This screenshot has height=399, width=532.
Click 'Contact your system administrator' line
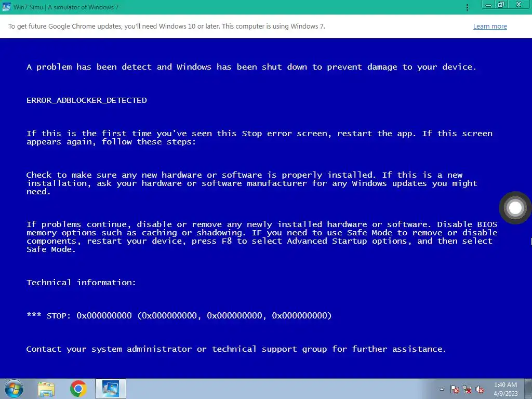(x=236, y=349)
